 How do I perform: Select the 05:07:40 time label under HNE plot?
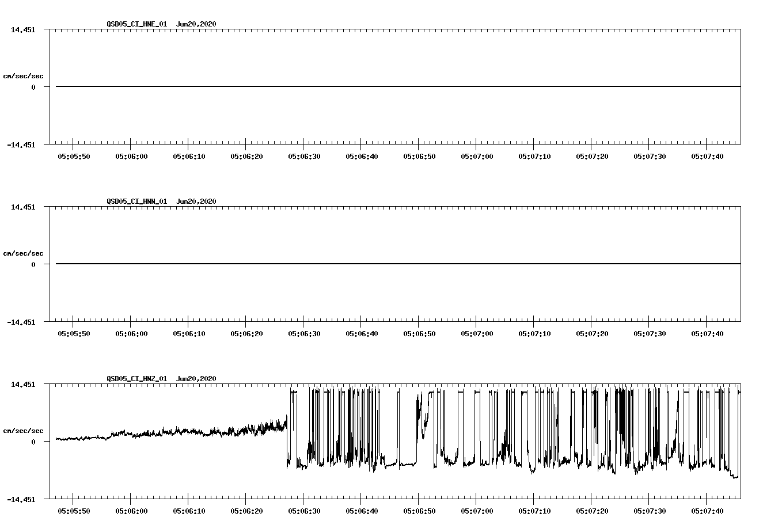(707, 157)
